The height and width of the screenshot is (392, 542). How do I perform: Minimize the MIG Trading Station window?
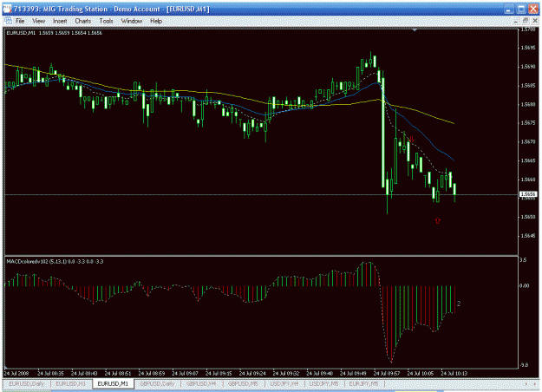pyautogui.click(x=508, y=10)
